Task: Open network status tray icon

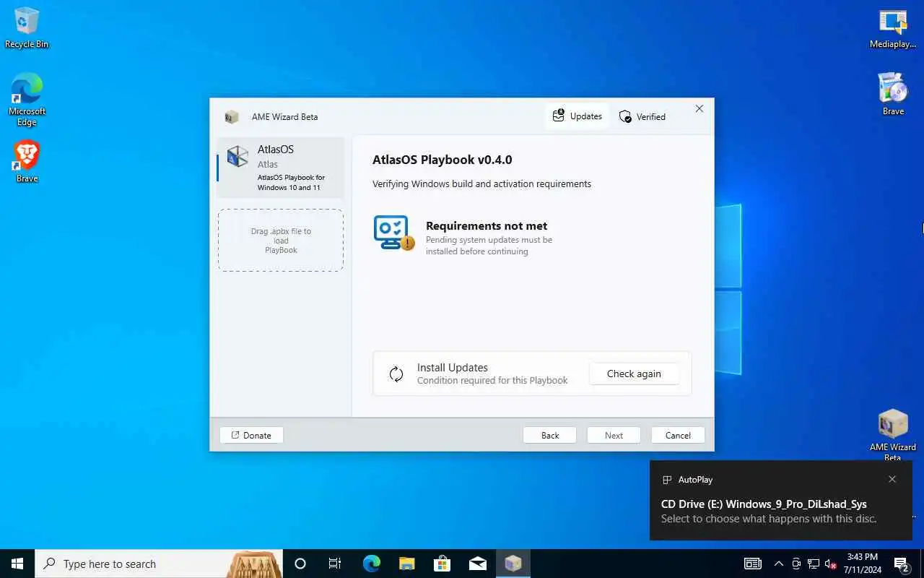Action: point(814,564)
